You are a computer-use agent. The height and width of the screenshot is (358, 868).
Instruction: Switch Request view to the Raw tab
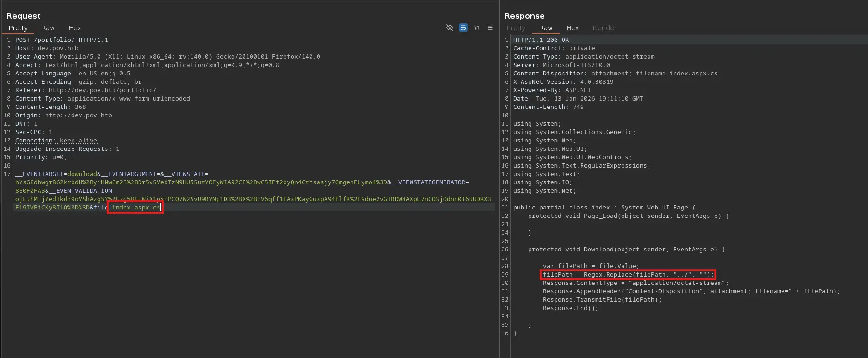(48, 28)
